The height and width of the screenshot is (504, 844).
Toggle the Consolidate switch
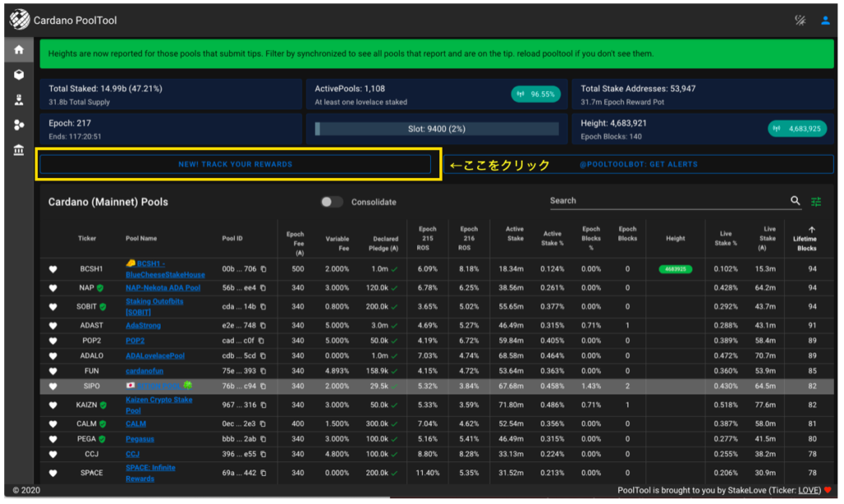tap(331, 202)
